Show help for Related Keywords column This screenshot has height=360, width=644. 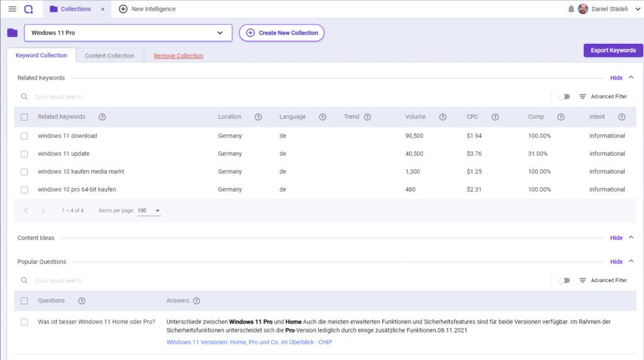coord(103,117)
